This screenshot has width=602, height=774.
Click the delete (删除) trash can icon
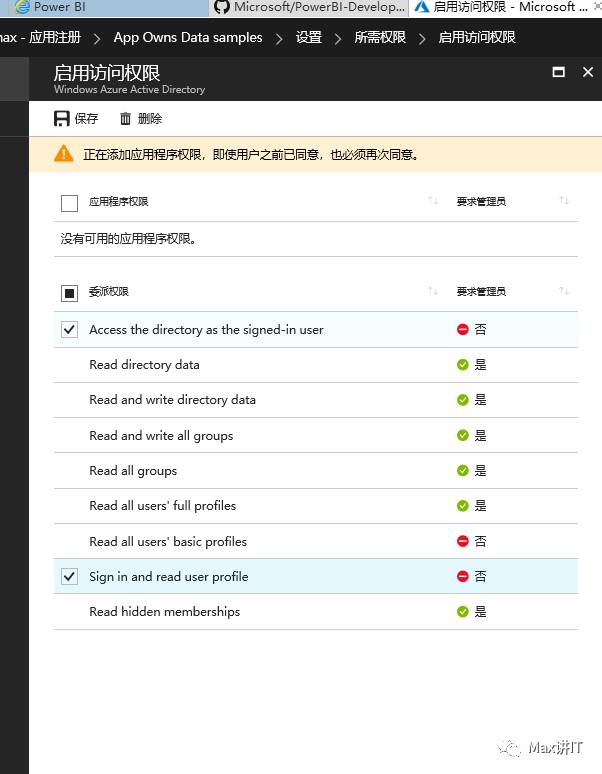[x=126, y=118]
